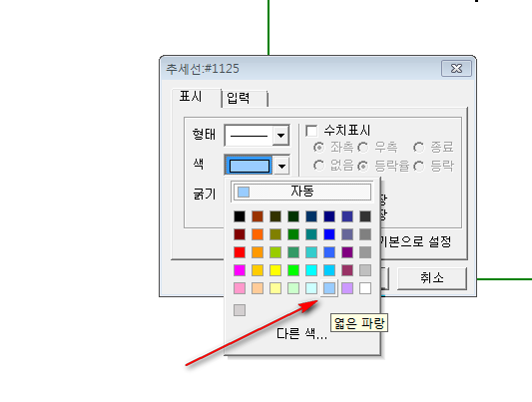Click the 취소 cancel button
This screenshot has height=402, width=532.
(432, 278)
